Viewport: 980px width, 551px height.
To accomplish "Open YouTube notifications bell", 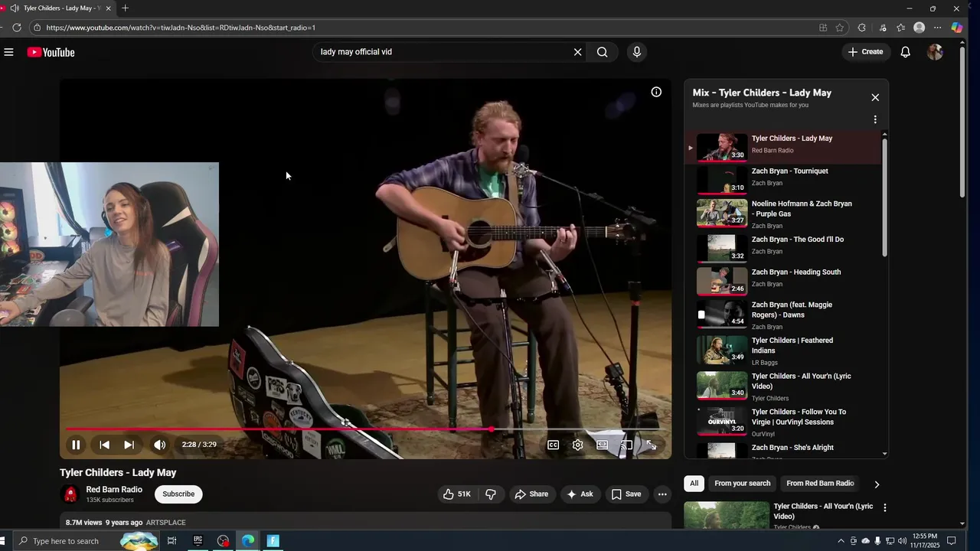I will (906, 52).
